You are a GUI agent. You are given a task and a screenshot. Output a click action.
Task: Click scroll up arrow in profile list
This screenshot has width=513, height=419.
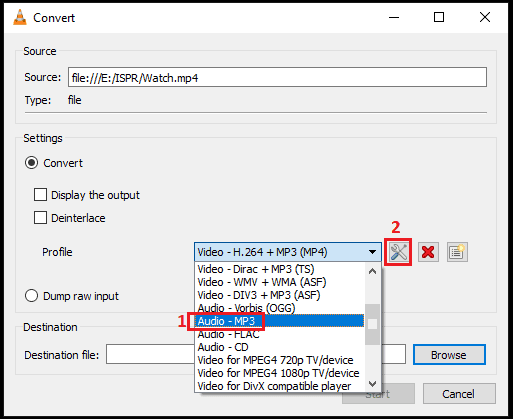click(x=373, y=271)
